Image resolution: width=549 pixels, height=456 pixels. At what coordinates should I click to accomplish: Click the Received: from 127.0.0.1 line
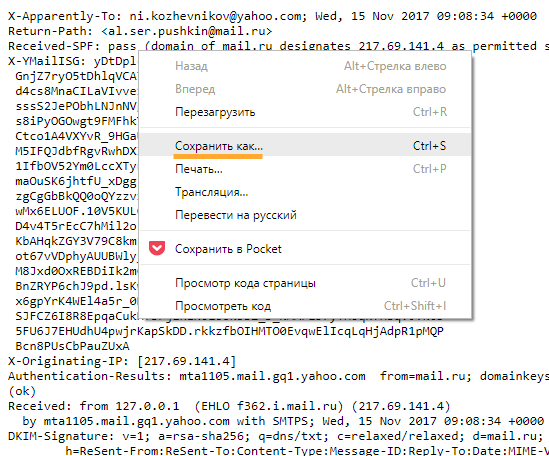(x=229, y=406)
